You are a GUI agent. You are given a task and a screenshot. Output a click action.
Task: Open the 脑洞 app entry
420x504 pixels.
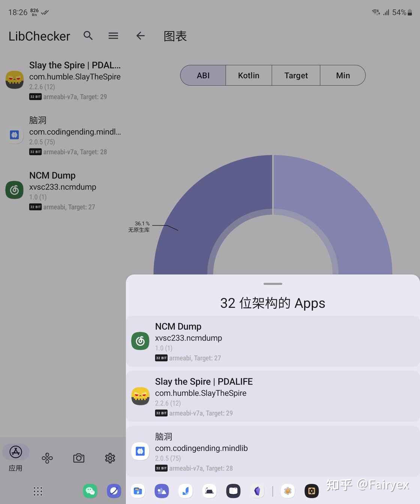click(x=273, y=451)
